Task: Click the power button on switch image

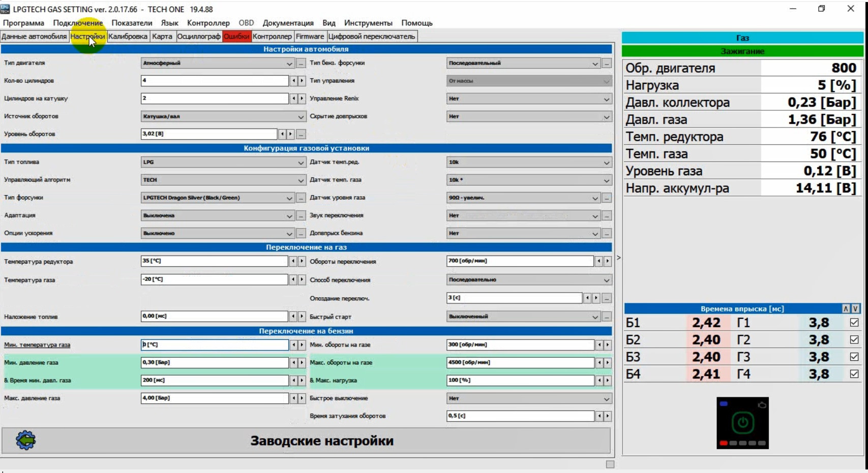Action: click(743, 423)
